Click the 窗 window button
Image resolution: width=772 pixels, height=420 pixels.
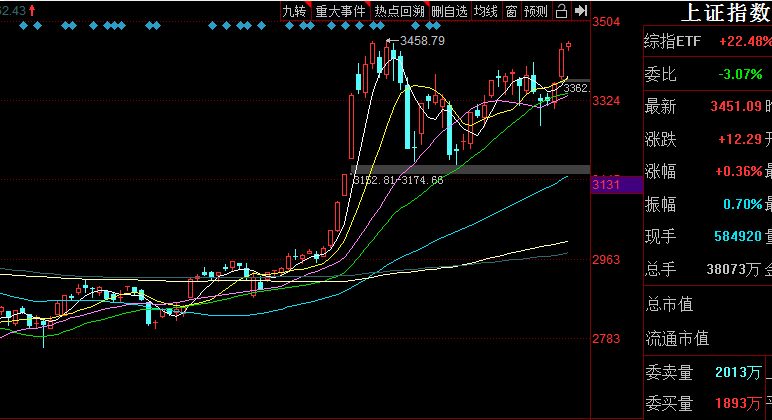tap(512, 11)
